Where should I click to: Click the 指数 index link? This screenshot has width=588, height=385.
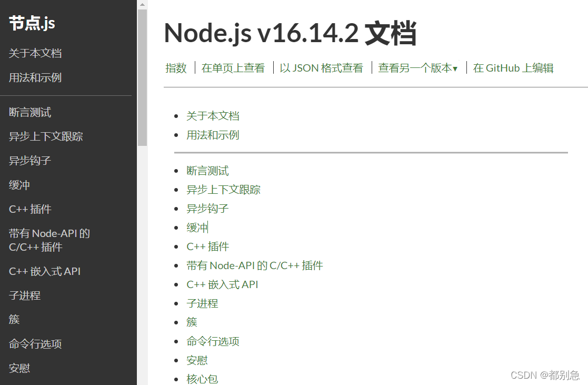[176, 68]
